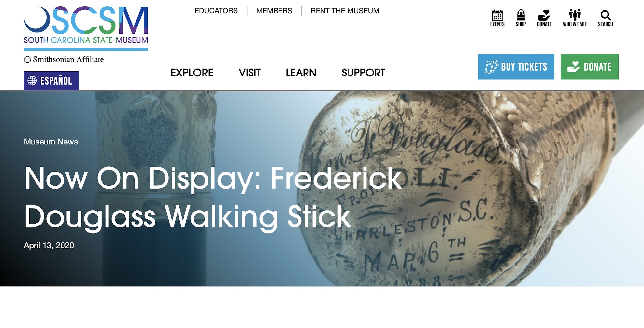
Task: Open the Educators top link
Action: click(216, 11)
